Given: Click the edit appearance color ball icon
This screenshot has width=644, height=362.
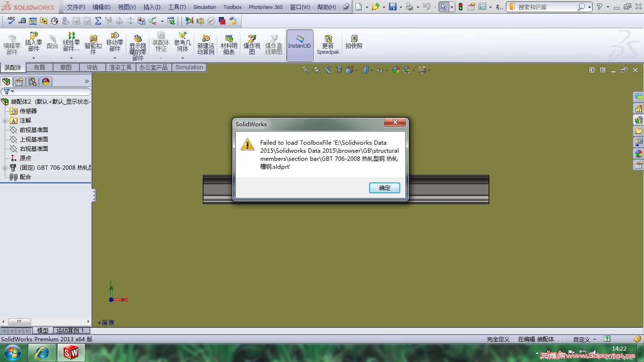Looking at the screenshot, I should (396, 70).
